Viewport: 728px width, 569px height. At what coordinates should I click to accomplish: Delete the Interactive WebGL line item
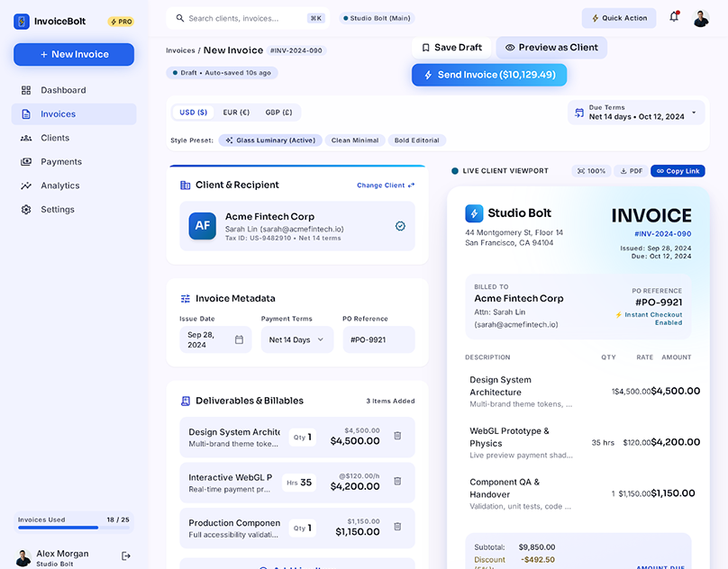coord(397,482)
